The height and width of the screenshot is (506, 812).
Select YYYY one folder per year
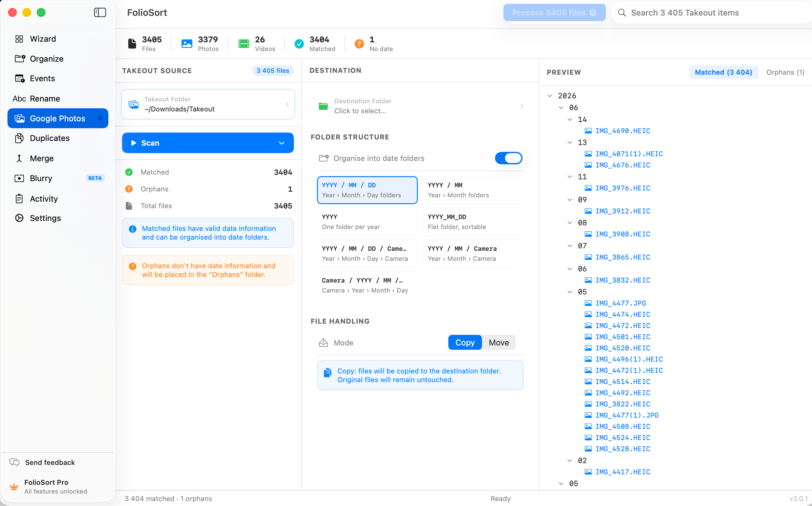coord(367,222)
